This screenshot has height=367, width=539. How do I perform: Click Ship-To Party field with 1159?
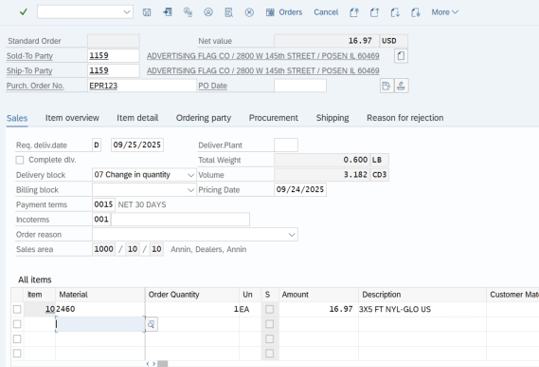[x=113, y=71]
